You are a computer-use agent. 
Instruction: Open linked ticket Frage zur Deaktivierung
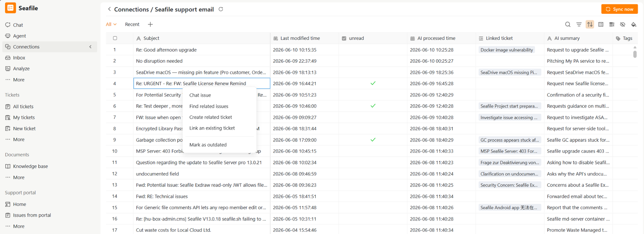coord(509,163)
